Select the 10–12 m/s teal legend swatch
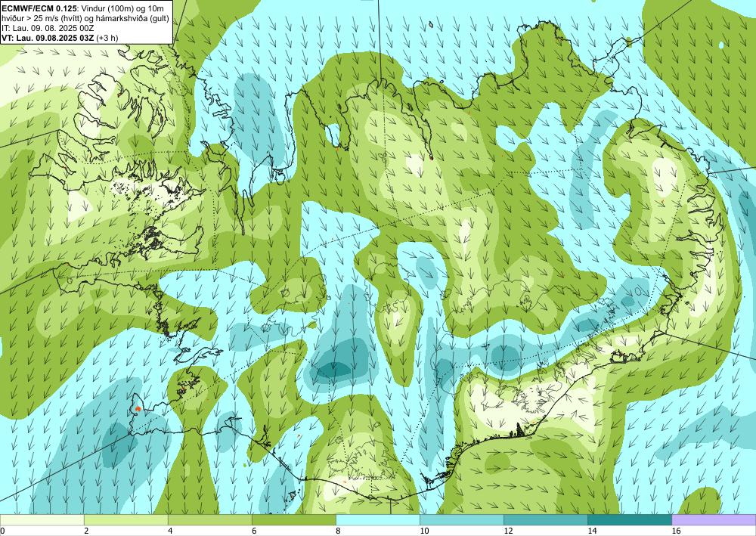 (462, 519)
